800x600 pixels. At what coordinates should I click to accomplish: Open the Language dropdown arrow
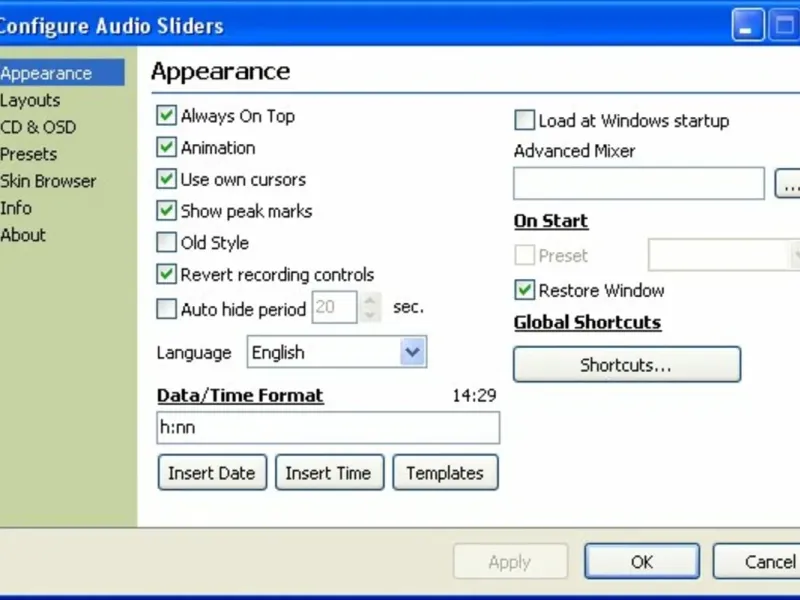(x=412, y=352)
